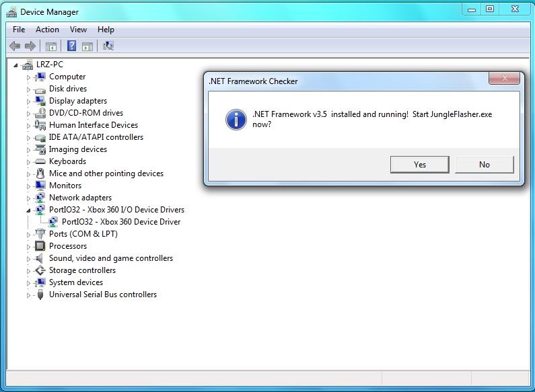Open the View menu
This screenshot has height=392, width=535.
(78, 30)
